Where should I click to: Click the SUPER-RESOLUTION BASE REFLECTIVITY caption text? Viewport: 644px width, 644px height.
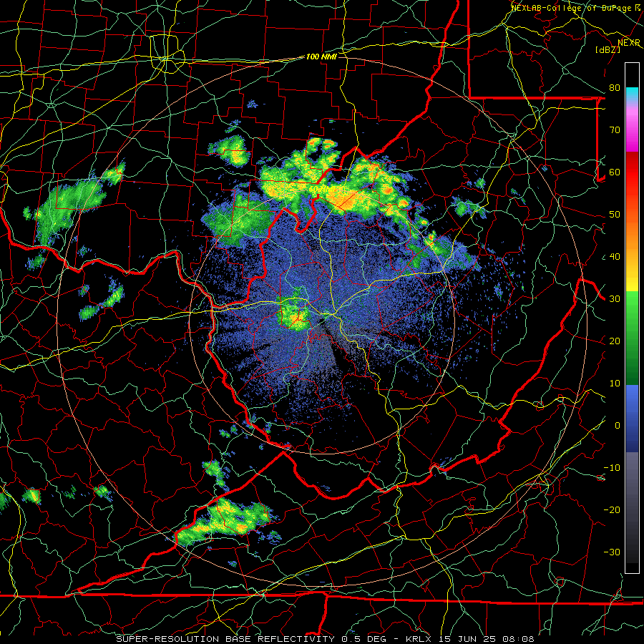pyautogui.click(x=225, y=639)
